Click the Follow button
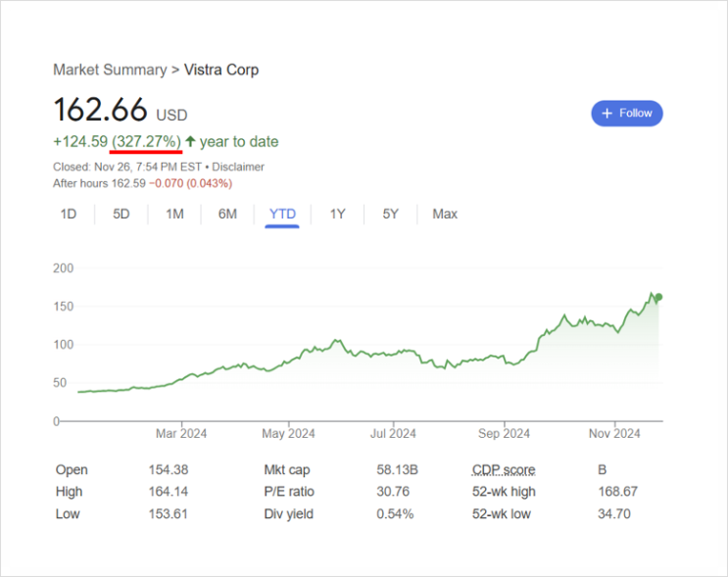 [x=627, y=114]
